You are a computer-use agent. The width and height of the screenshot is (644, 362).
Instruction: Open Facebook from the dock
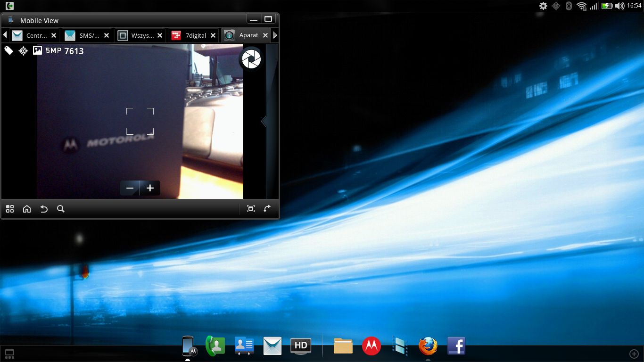[x=456, y=346]
